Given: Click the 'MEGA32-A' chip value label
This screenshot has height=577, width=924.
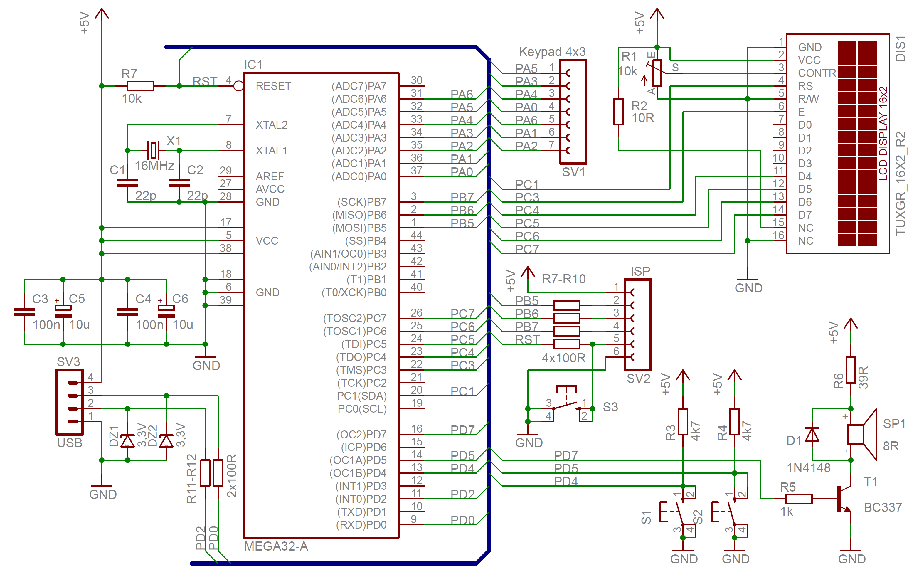Looking at the screenshot, I should (x=276, y=546).
